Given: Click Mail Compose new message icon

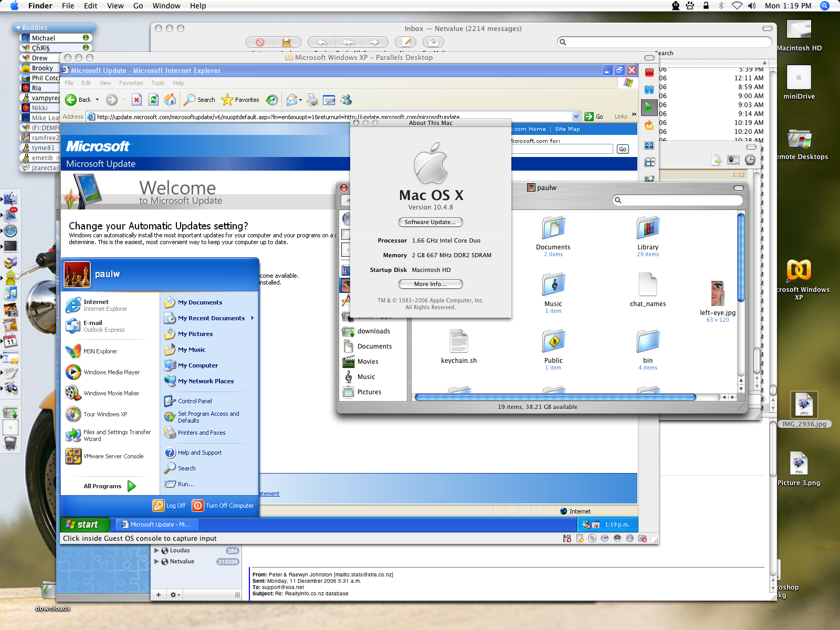Looking at the screenshot, I should (x=405, y=42).
